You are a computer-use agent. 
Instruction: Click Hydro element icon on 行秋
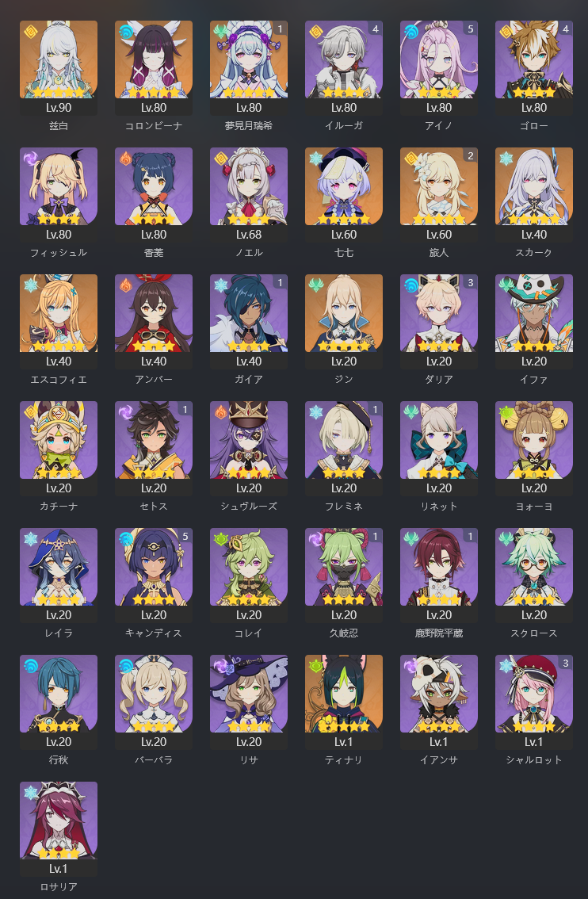[30, 664]
